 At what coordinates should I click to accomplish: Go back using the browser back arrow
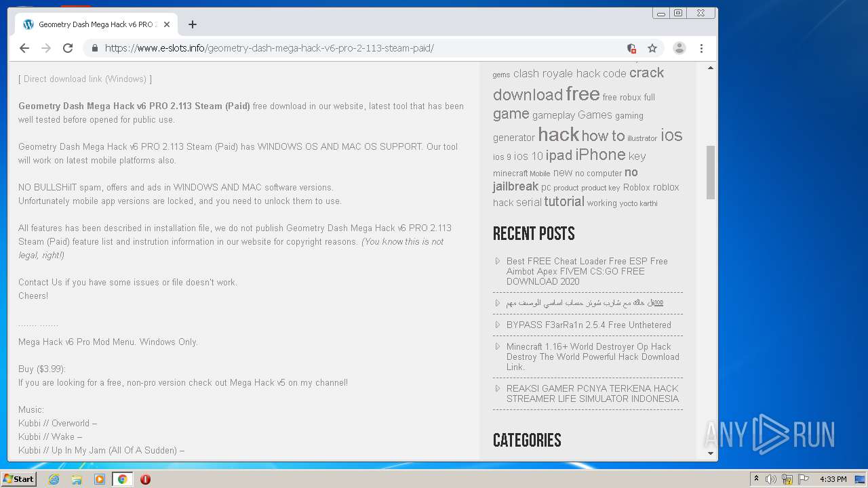[x=24, y=48]
